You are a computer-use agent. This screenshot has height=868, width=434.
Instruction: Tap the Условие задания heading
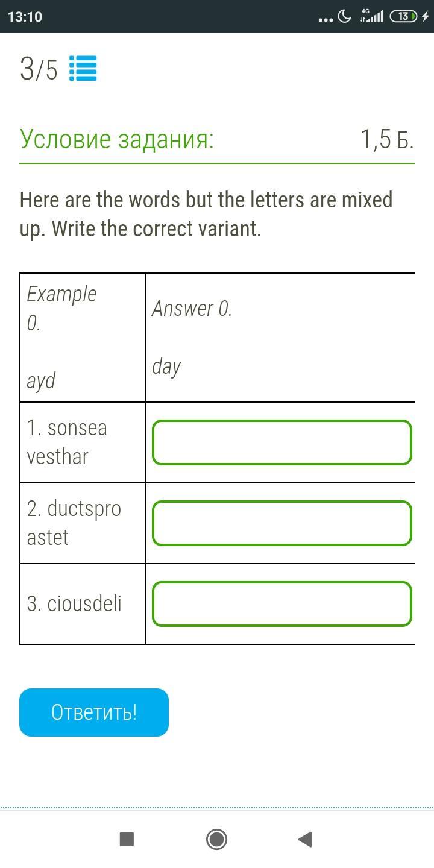click(x=117, y=139)
